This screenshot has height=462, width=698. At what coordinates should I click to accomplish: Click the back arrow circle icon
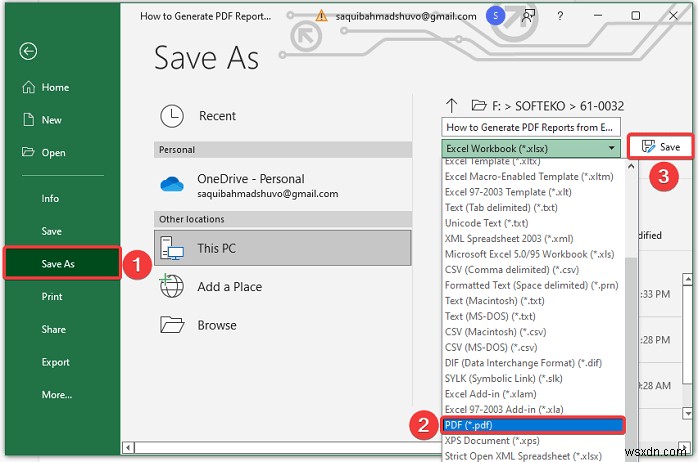point(28,51)
